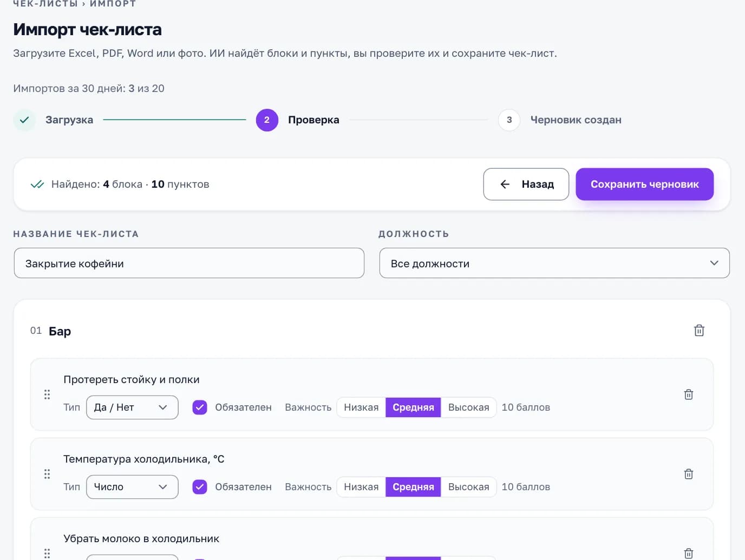Toggle Обязателен checkbox for Температура холодильника
Viewport: 745px width, 560px height.
click(x=200, y=487)
